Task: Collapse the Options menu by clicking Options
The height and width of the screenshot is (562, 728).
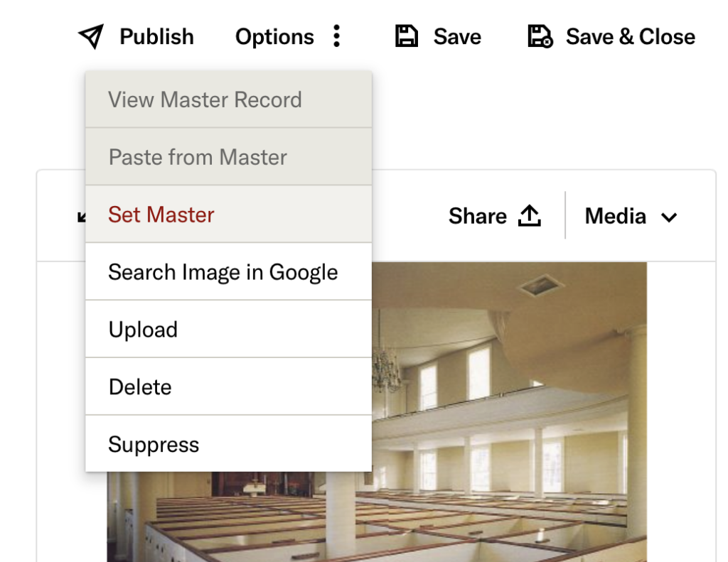Action: [274, 36]
